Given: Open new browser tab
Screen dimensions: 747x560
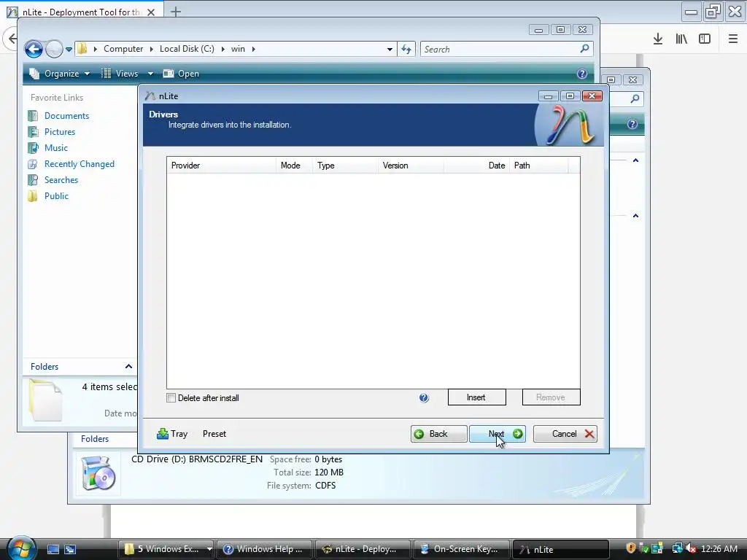Looking at the screenshot, I should point(176,12).
